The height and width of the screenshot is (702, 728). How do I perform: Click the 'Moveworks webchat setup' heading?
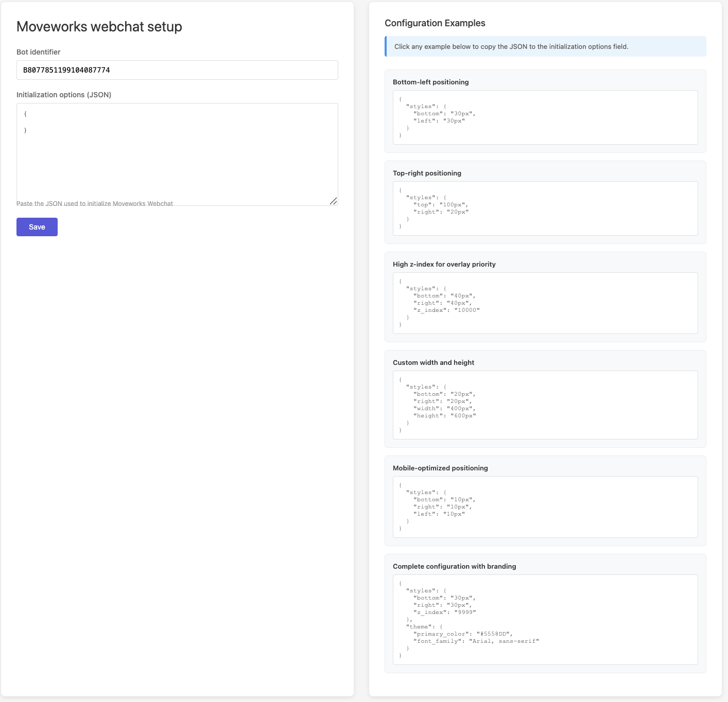point(99,27)
